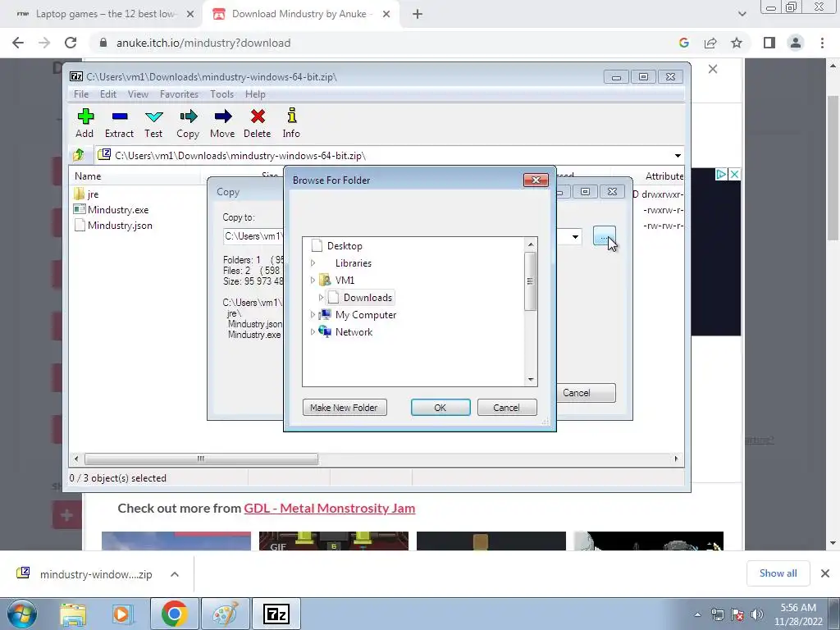Click the Delete toolbar icon

257,123
